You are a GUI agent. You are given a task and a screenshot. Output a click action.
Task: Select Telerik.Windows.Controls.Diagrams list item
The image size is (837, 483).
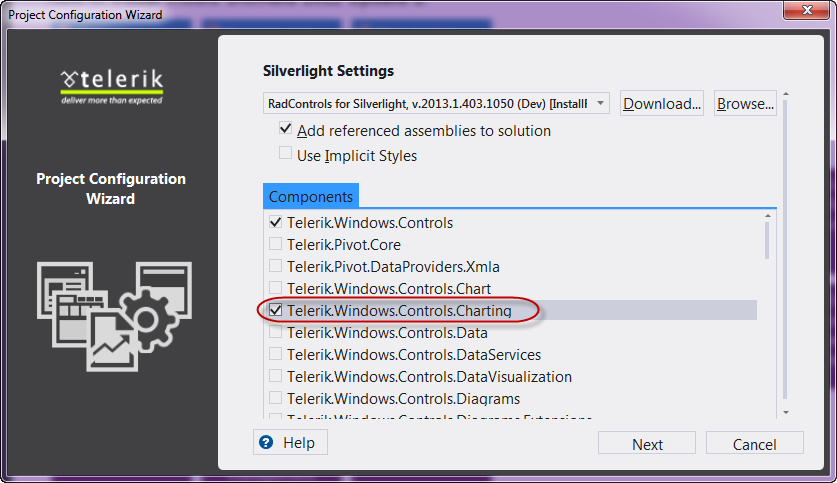click(403, 399)
